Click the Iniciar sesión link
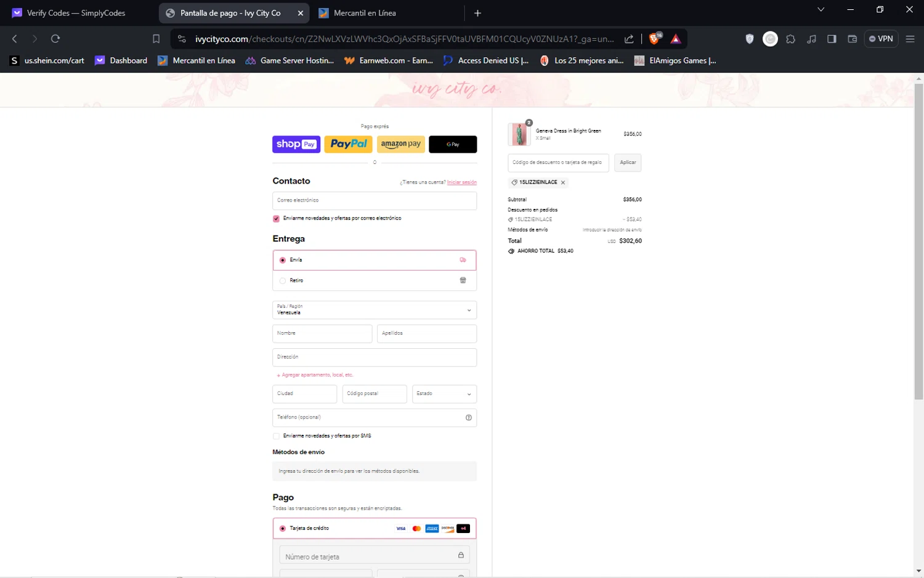The height and width of the screenshot is (578, 924). 462,182
